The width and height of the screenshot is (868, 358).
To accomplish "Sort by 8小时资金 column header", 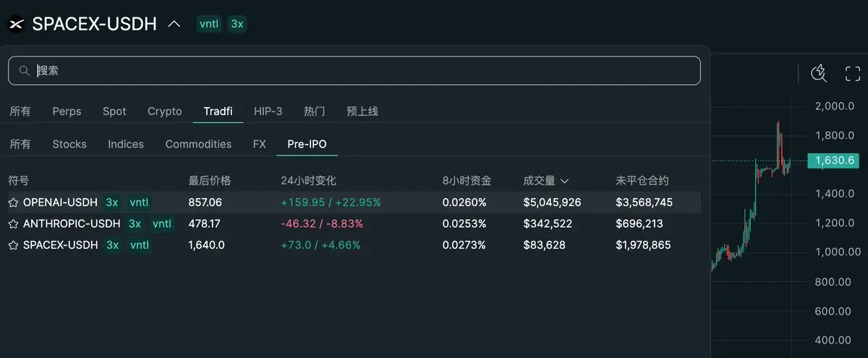I will 468,181.
